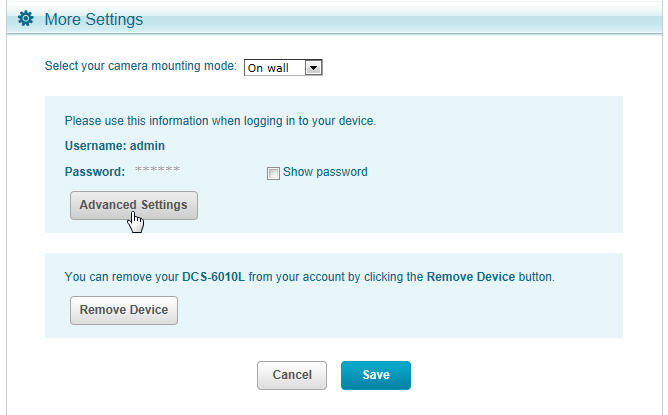
Task: Cancel the settings changes
Action: [x=292, y=375]
